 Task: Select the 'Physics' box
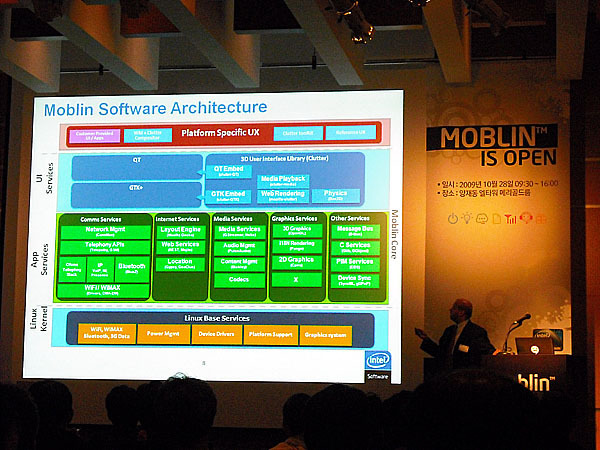(336, 195)
